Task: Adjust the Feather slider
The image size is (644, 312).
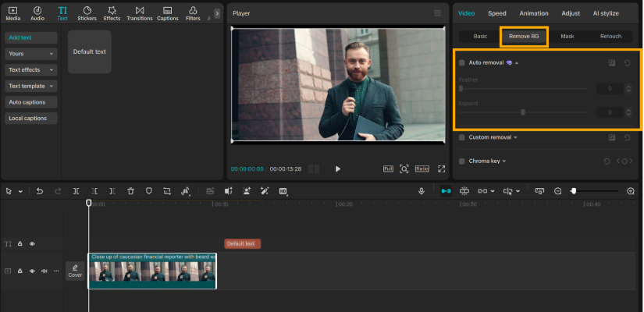Action: 523,88
